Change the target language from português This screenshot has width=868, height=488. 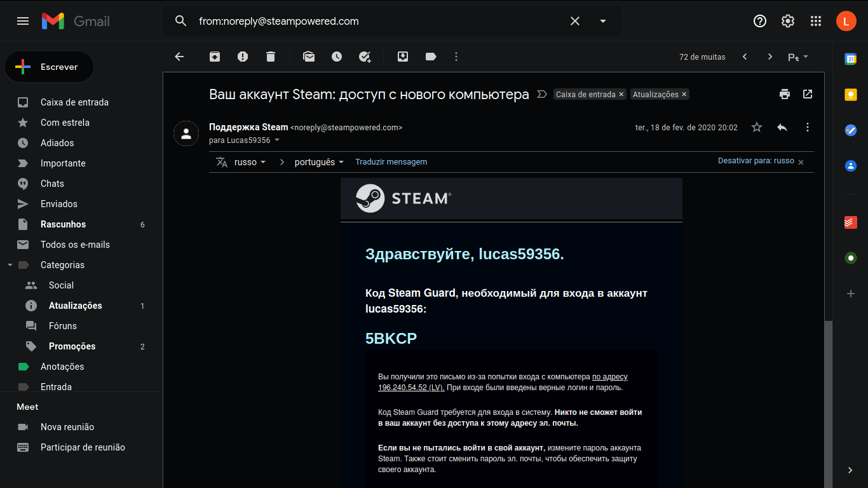point(320,162)
